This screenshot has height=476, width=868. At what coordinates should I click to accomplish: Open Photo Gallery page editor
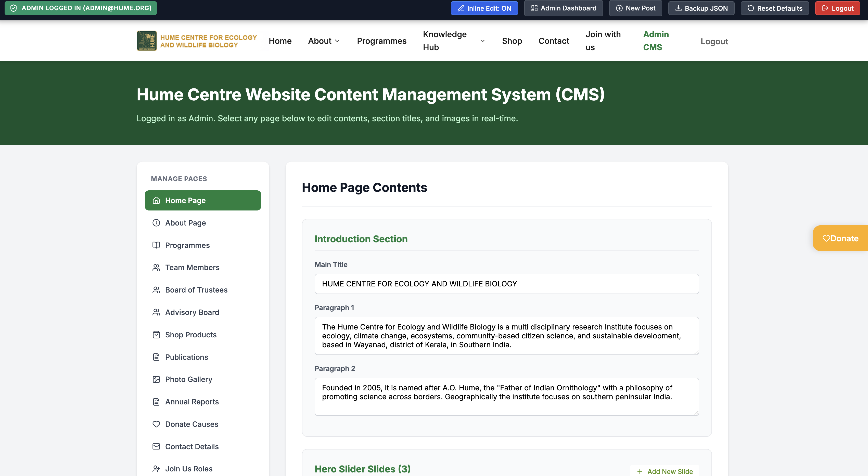(x=203, y=379)
